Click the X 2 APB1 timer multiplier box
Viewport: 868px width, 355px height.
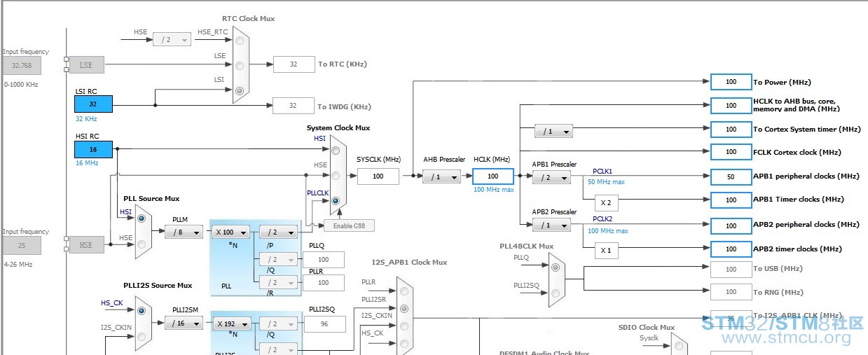(x=607, y=203)
